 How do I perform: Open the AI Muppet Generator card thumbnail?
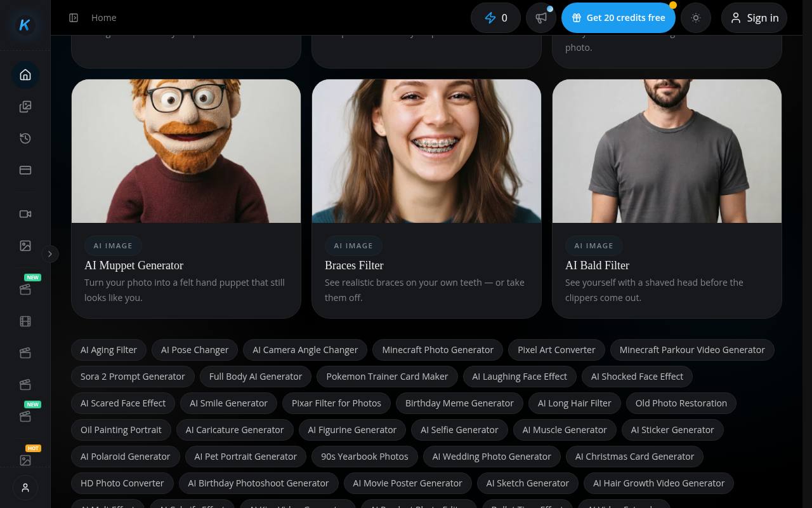tap(186, 151)
